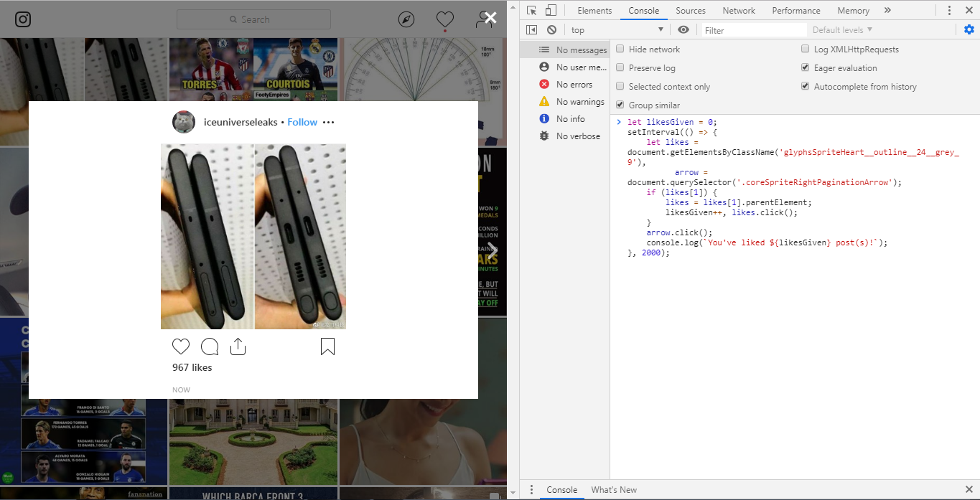The image size is (980, 500).
Task: Select the No errors sidebar row
Action: [565, 85]
